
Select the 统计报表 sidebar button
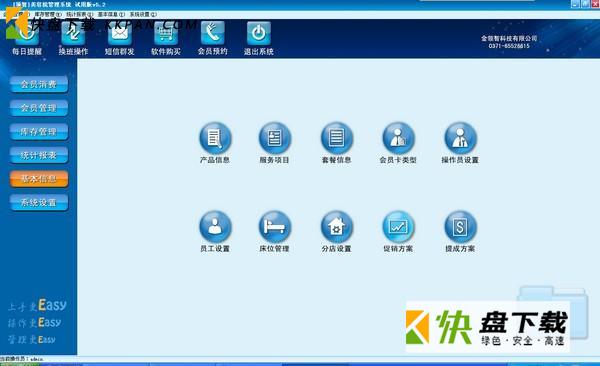pyautogui.click(x=39, y=155)
